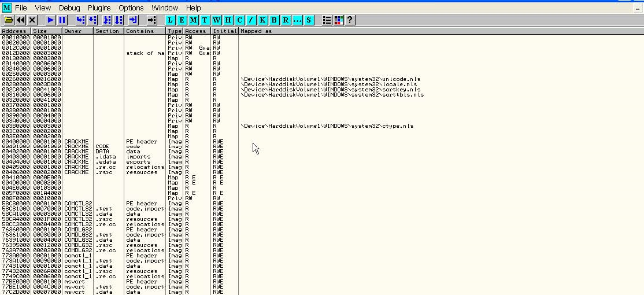Click the Address column header
The height and width of the screenshot is (295, 644).
[x=16, y=31]
